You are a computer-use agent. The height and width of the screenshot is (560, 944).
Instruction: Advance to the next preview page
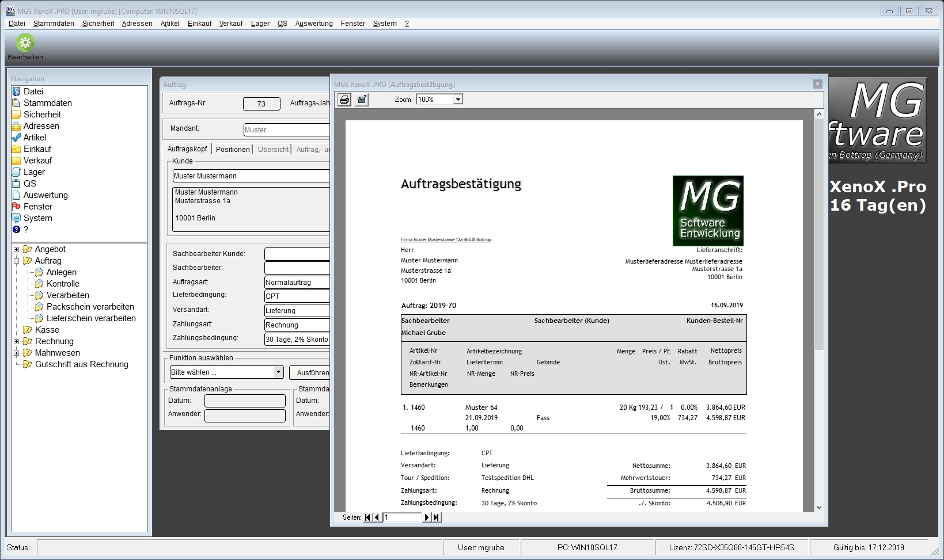(427, 517)
